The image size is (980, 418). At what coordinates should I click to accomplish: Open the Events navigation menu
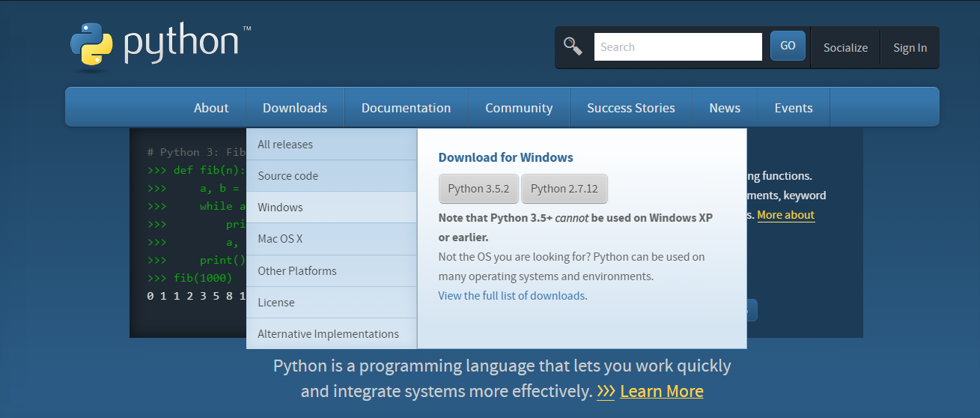pos(794,108)
